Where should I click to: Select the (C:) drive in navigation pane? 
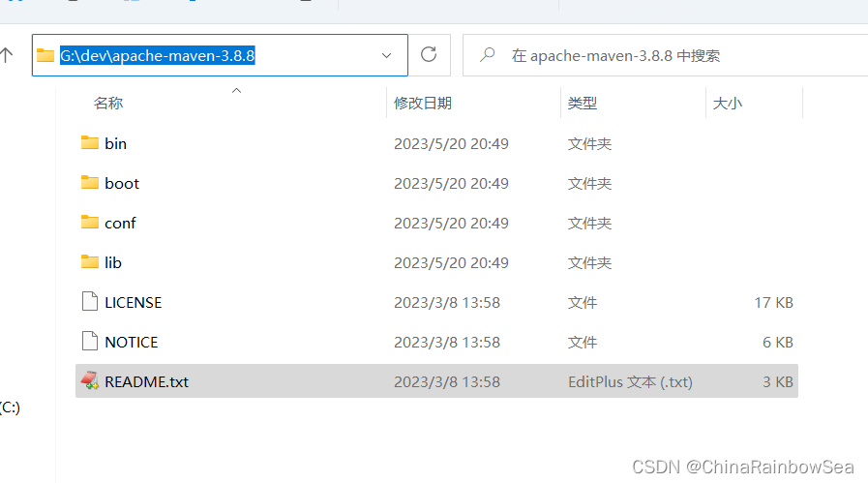(x=10, y=408)
